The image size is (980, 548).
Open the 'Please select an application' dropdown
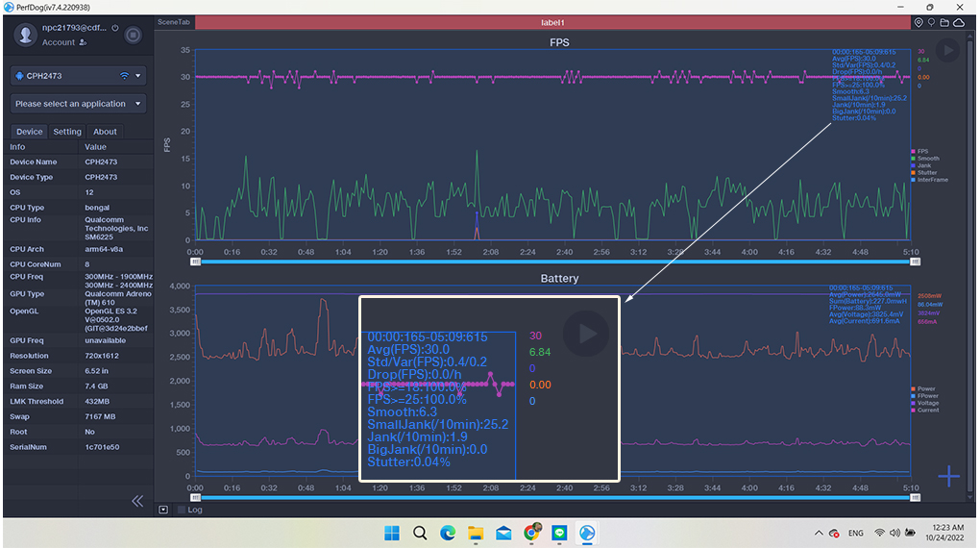coord(78,104)
